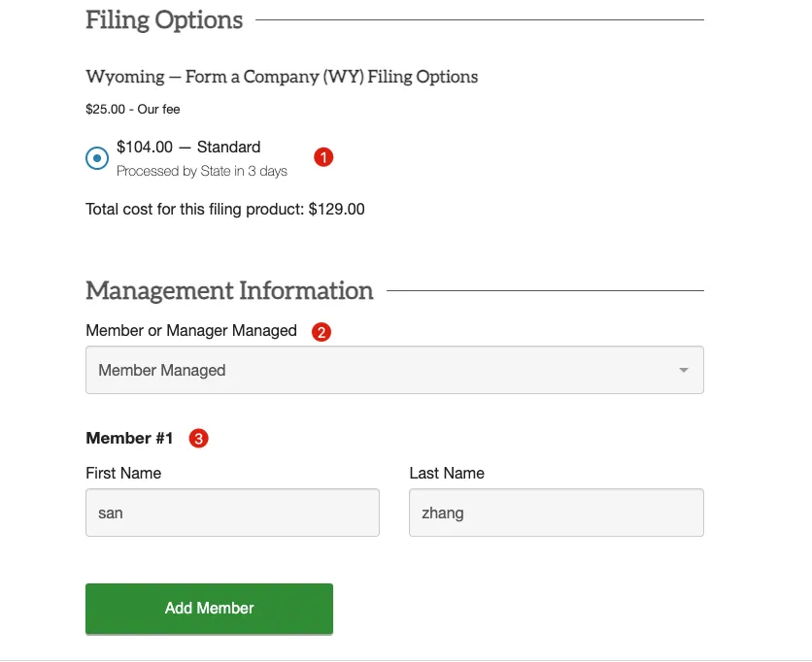Click the "Last Name" field label
The image size is (812, 662).
click(x=447, y=474)
